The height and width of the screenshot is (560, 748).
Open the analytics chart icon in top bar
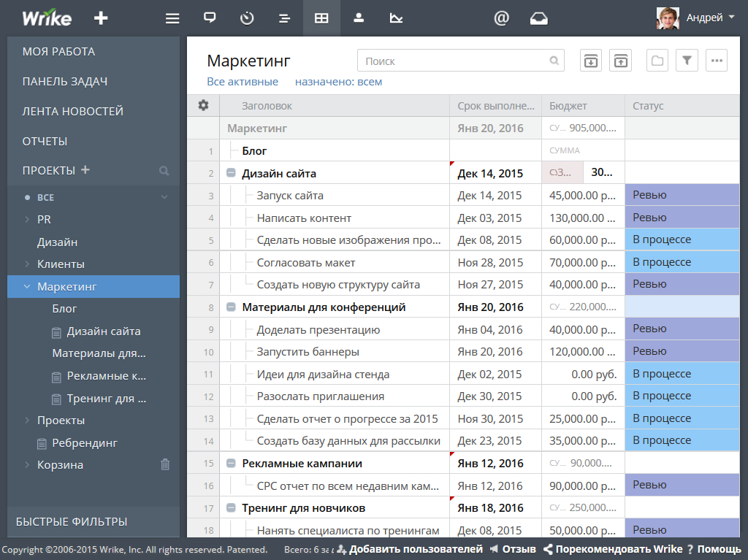point(396,18)
